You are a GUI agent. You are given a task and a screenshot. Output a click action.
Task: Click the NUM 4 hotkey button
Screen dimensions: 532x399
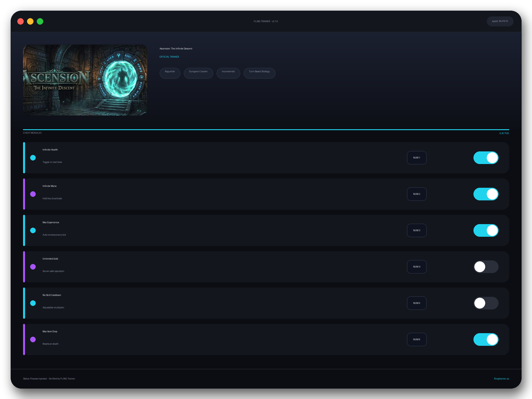click(417, 267)
